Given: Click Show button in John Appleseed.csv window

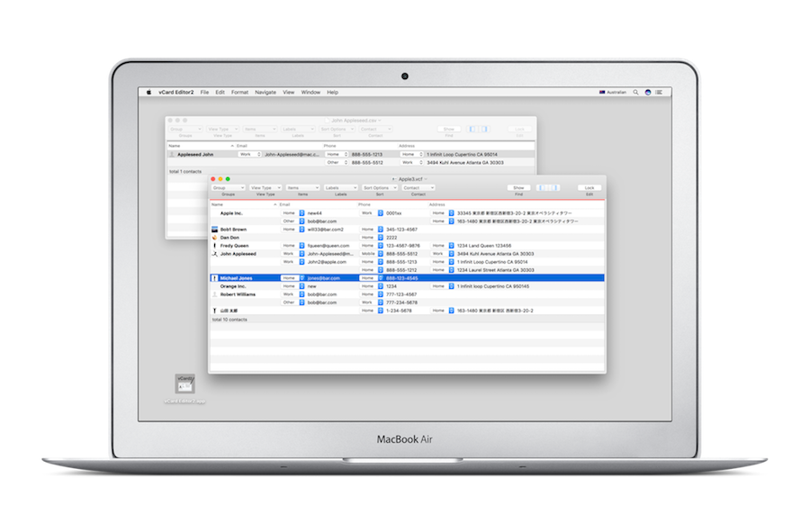Looking at the screenshot, I should [x=449, y=129].
